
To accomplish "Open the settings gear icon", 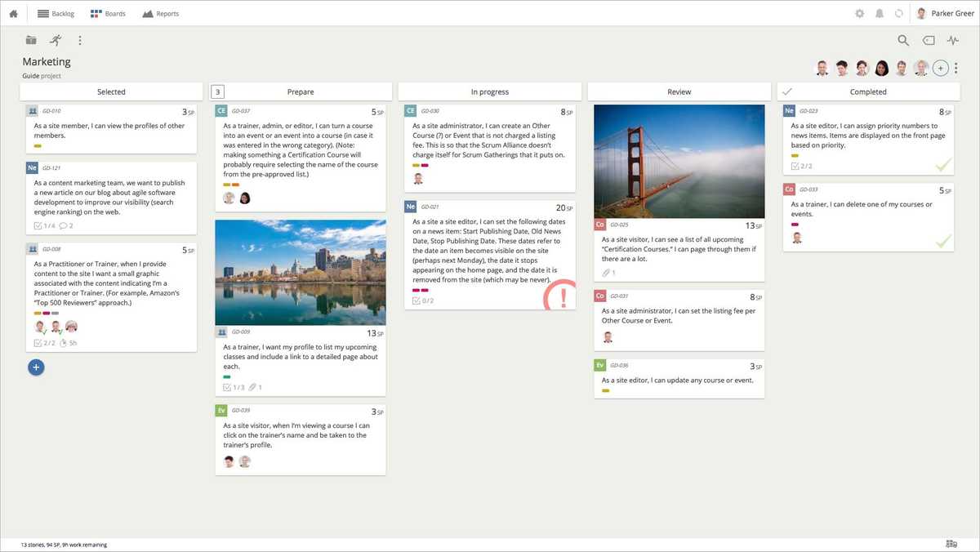I will pyautogui.click(x=859, y=14).
